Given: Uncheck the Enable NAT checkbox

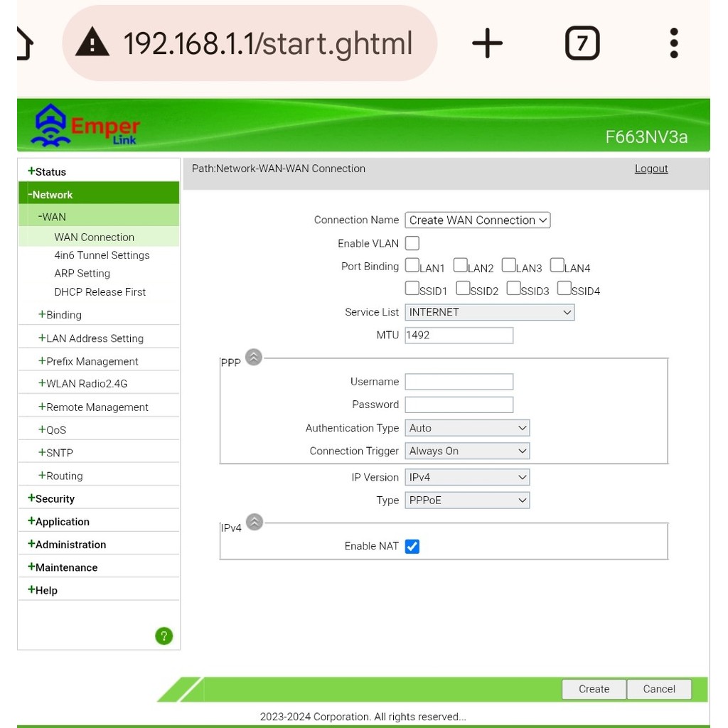Looking at the screenshot, I should point(412,546).
